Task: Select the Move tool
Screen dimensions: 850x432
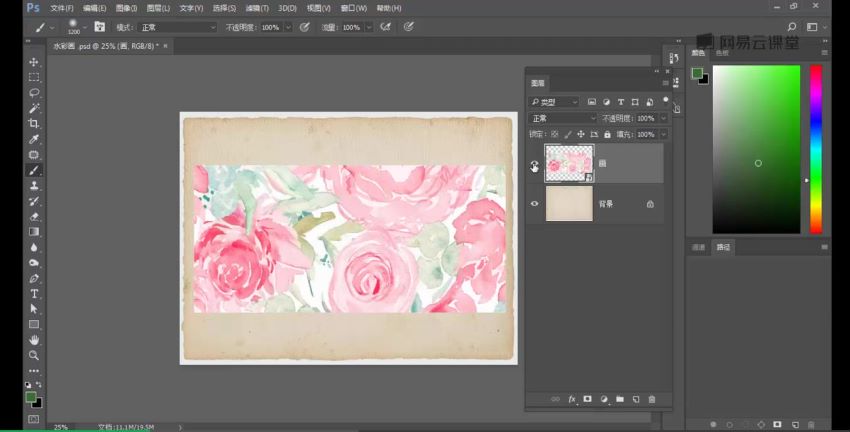Action: pos(34,62)
